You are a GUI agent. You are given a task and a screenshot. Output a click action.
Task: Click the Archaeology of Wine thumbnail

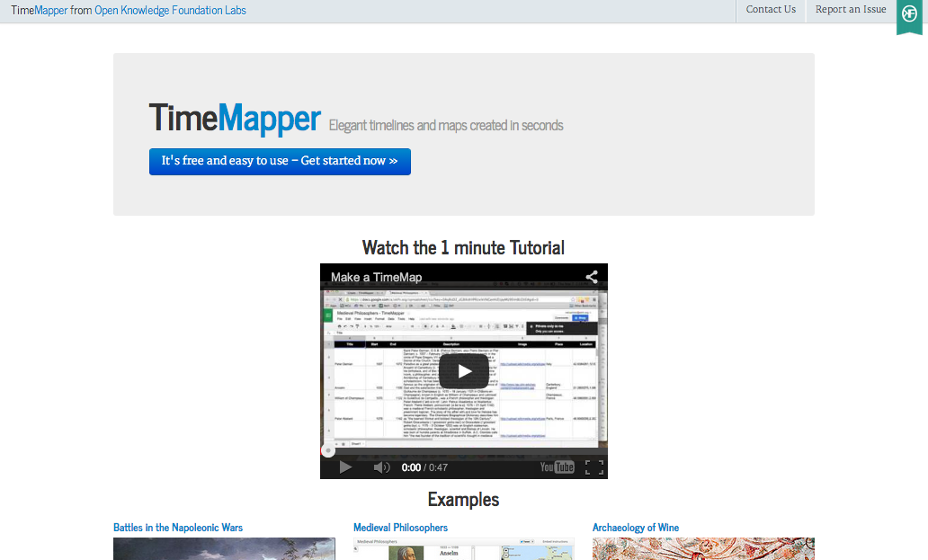pos(702,549)
